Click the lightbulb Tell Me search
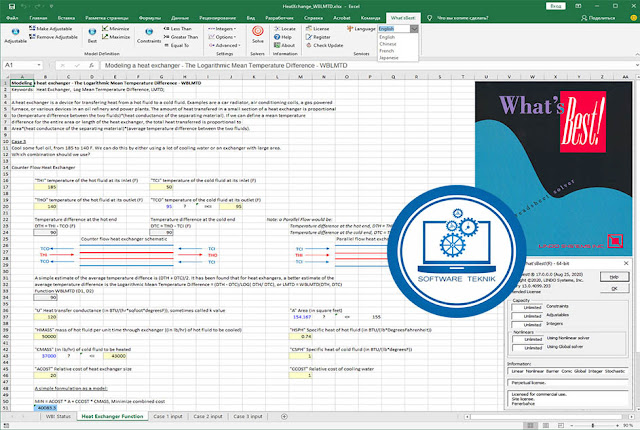This screenshot has width=640, height=430. 429,18
